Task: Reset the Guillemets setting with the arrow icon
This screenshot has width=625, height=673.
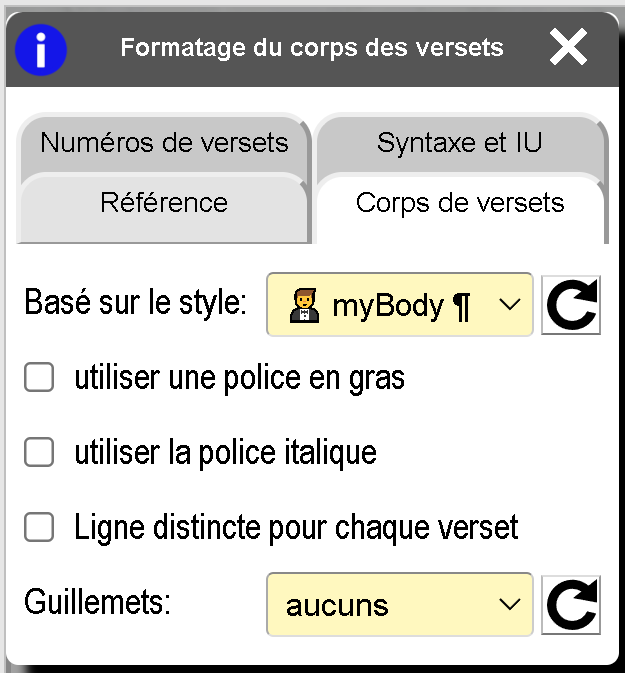Action: pyautogui.click(x=571, y=605)
